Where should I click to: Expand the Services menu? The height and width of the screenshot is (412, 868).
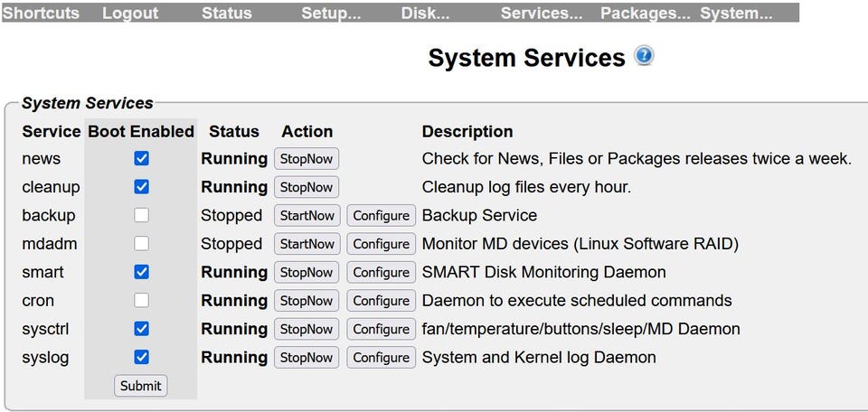point(542,14)
